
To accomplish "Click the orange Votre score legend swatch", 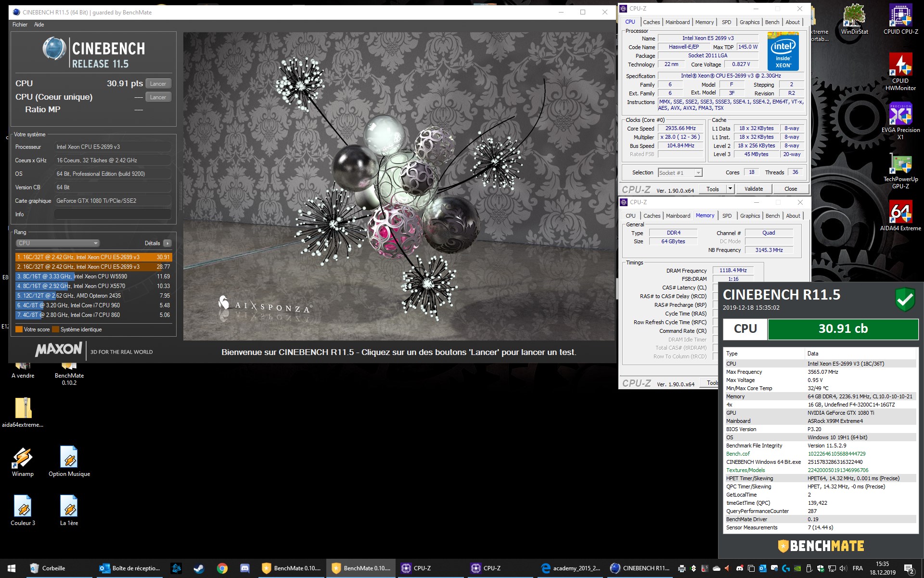I will pos(19,329).
